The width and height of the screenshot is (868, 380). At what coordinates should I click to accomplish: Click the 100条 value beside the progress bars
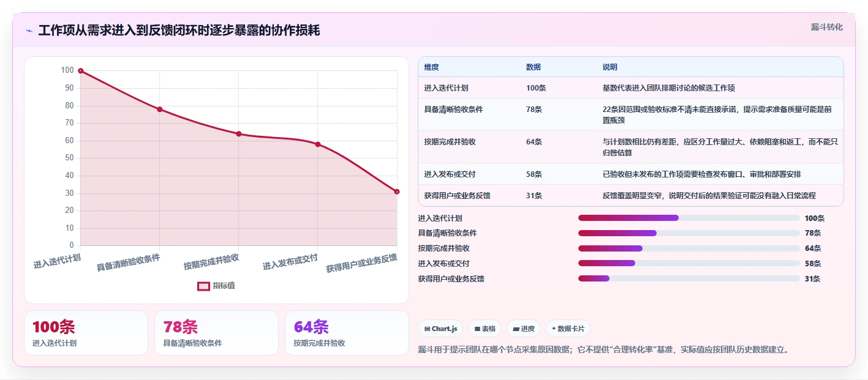[x=815, y=218]
